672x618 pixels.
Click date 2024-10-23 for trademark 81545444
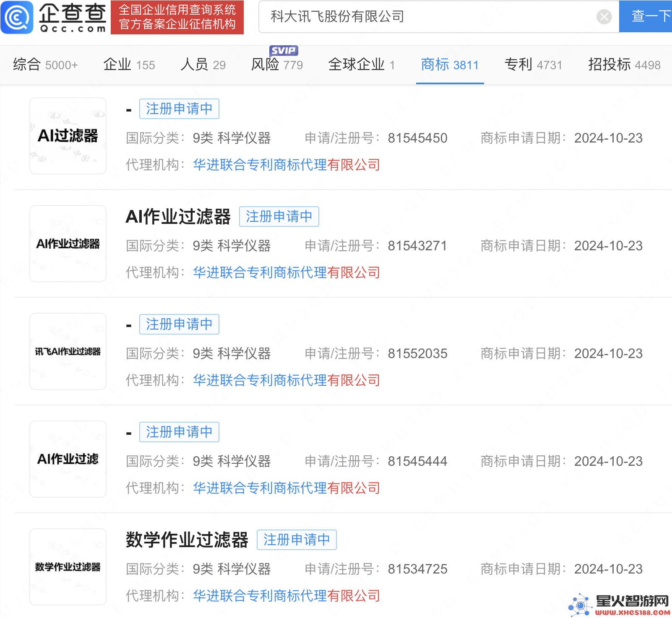point(608,461)
